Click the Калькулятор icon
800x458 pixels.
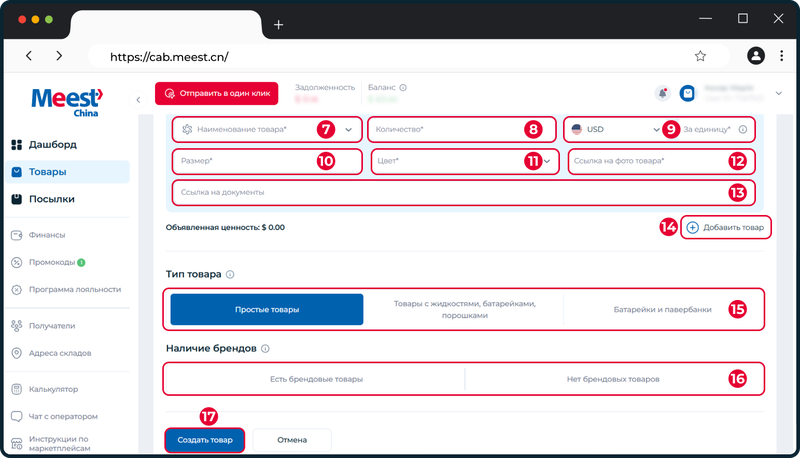17,389
